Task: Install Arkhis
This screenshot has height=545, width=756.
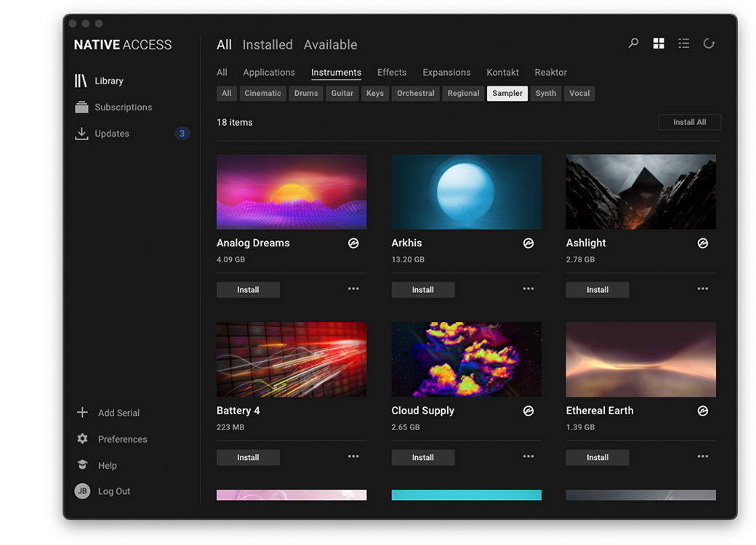Action: [423, 290]
